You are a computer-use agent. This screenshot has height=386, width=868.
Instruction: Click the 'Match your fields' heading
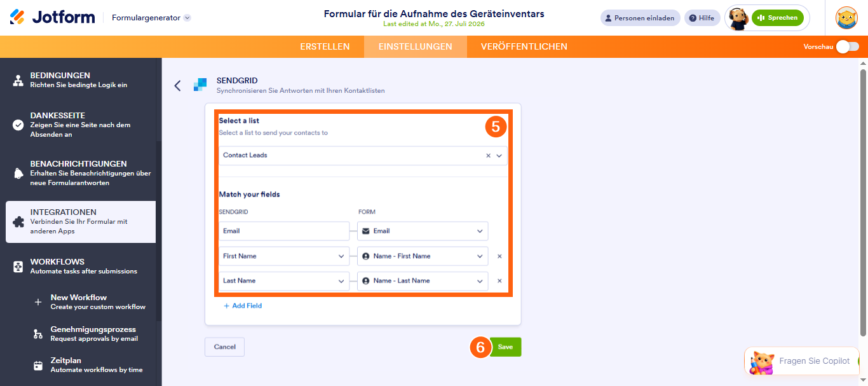point(249,195)
